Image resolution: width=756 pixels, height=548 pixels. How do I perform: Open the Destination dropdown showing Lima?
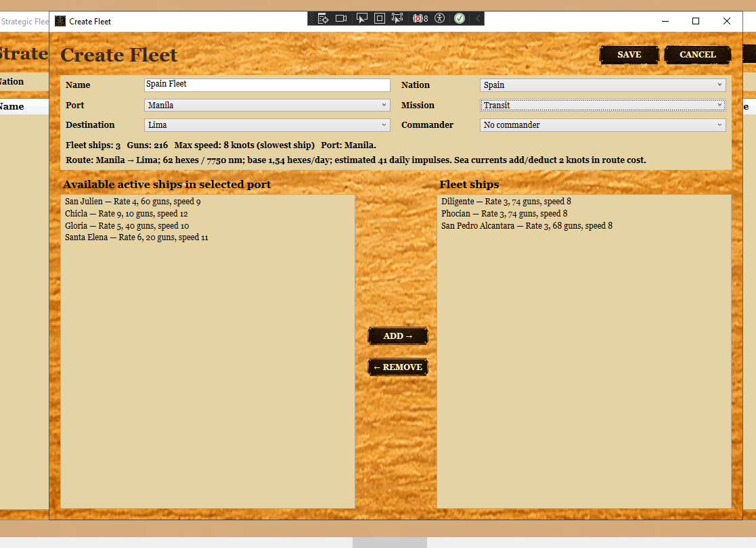267,125
